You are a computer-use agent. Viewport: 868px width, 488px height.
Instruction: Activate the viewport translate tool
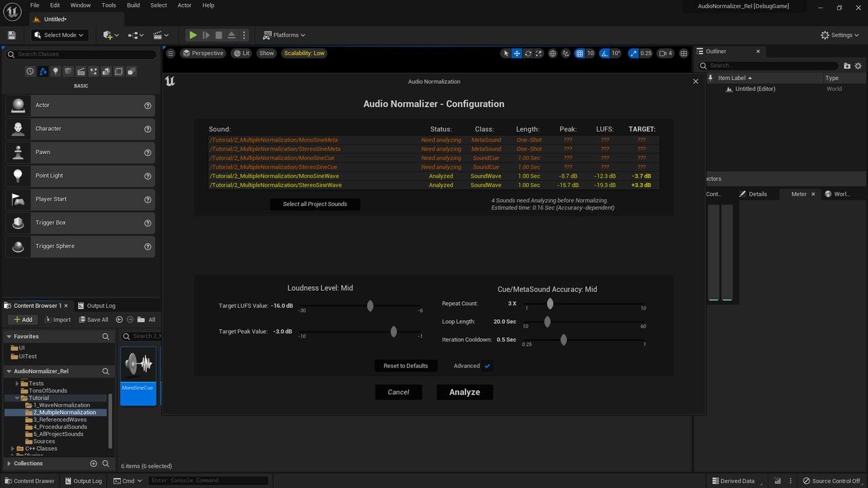click(517, 53)
